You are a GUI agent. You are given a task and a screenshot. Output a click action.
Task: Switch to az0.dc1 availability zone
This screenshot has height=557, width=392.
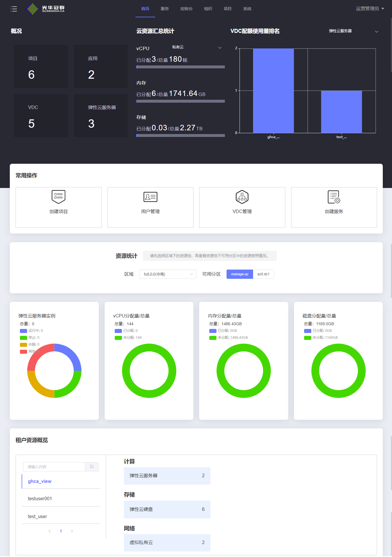click(x=263, y=274)
